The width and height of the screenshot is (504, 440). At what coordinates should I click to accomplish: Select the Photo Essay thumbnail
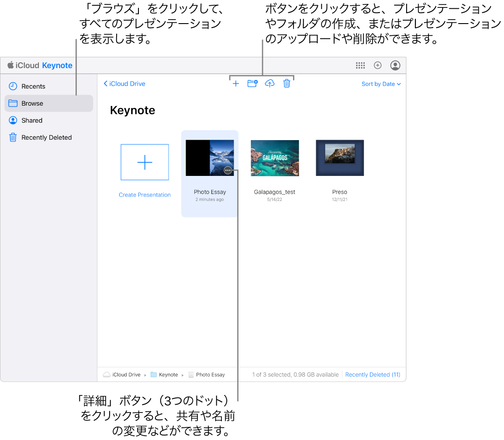point(210,158)
